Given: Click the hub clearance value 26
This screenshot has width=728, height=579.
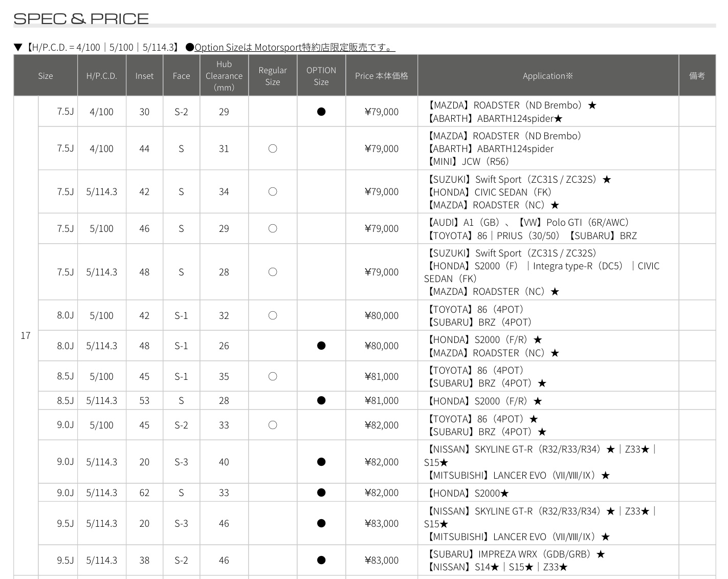Looking at the screenshot, I should pos(224,346).
